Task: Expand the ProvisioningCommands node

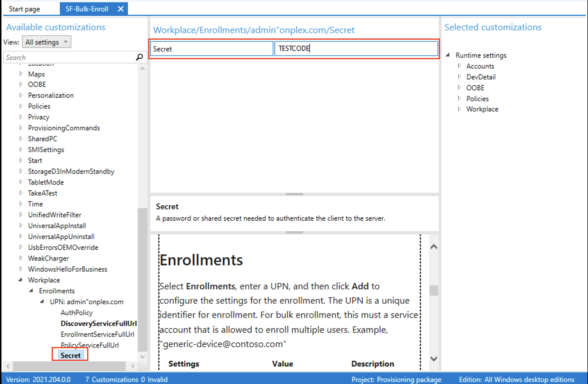Action: tap(21, 128)
